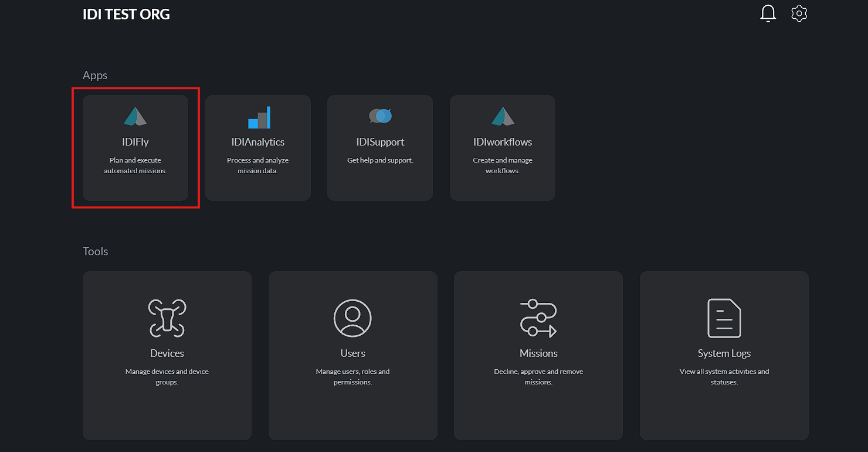Image resolution: width=868 pixels, height=452 pixels.
Task: Click 'Manage users, roles and permissions.' text
Action: [353, 377]
